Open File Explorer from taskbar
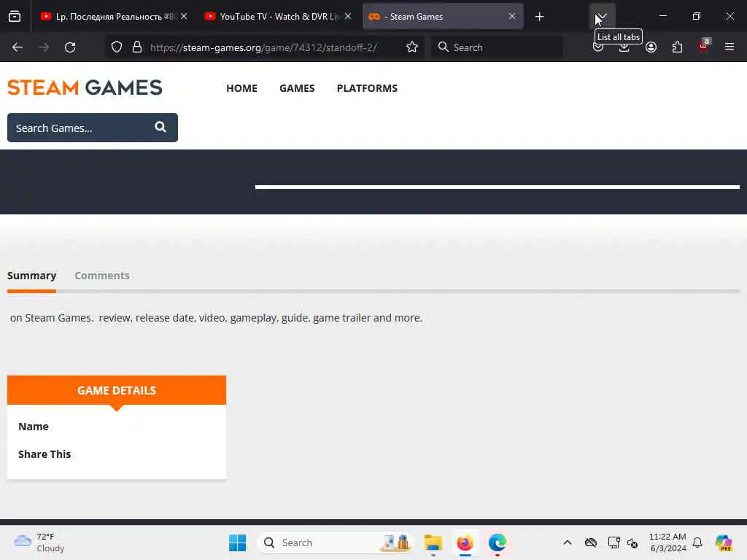 tap(433, 542)
